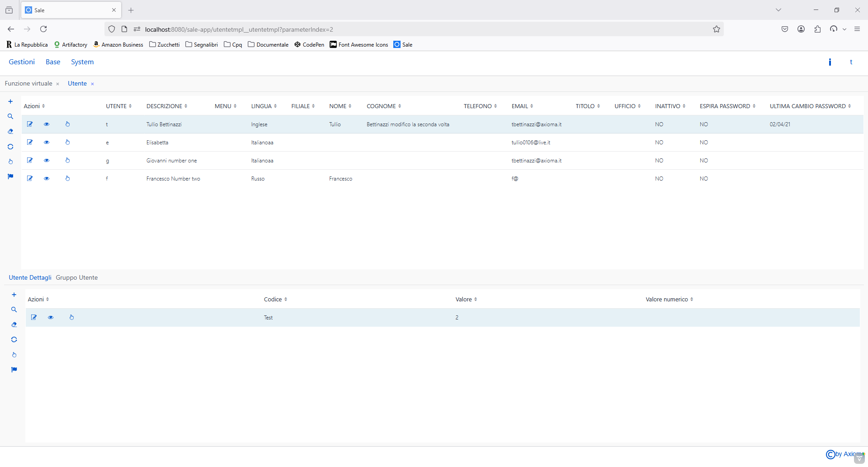Click the plus icon in the Utente Dettagli toolbar
868x467 pixels.
14,295
